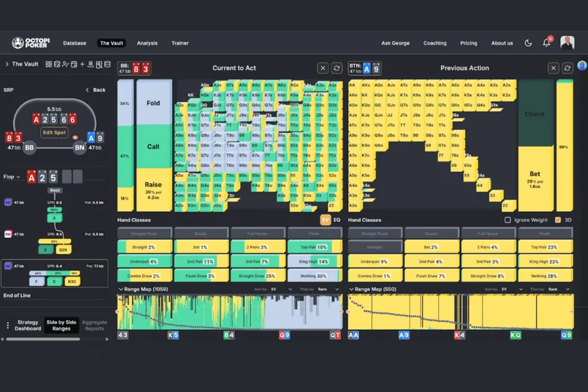
Task: Collapse the Range Map (1059) section
Action: pyautogui.click(x=121, y=289)
